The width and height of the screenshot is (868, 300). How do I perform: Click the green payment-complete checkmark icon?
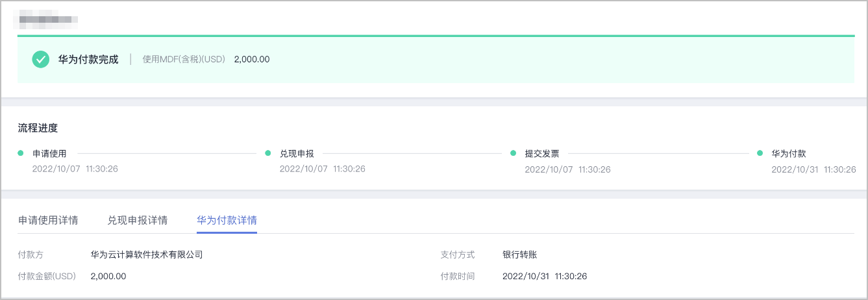point(41,60)
